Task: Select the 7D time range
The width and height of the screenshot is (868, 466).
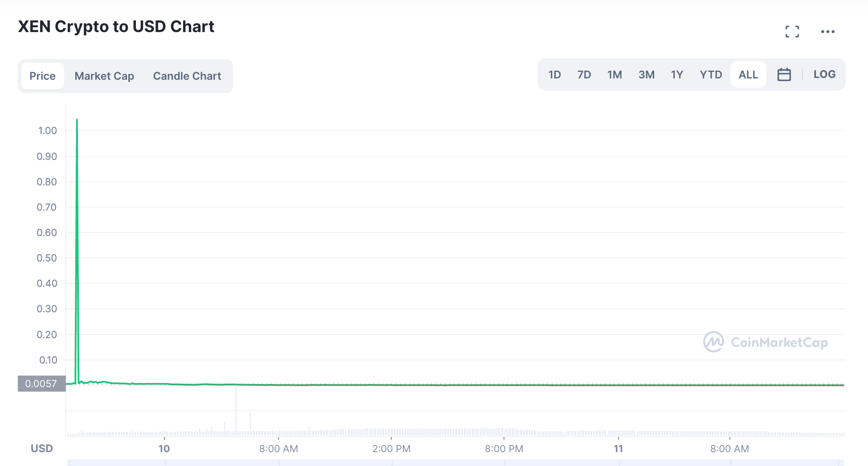Action: point(584,74)
